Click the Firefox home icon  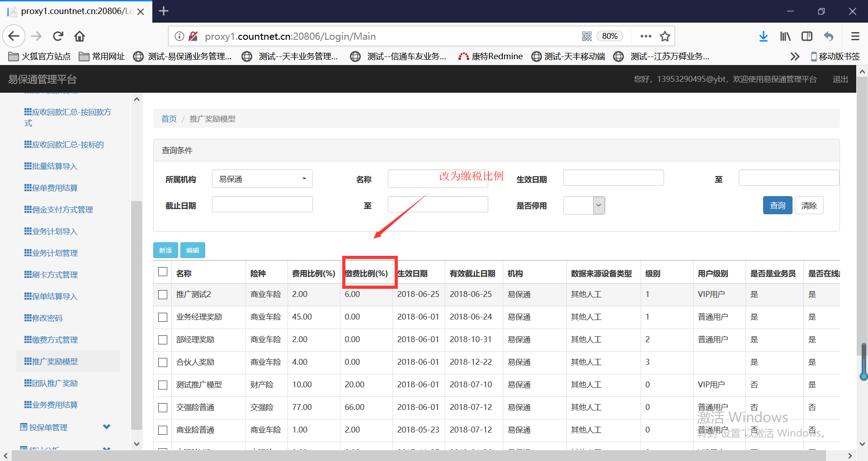point(80,36)
